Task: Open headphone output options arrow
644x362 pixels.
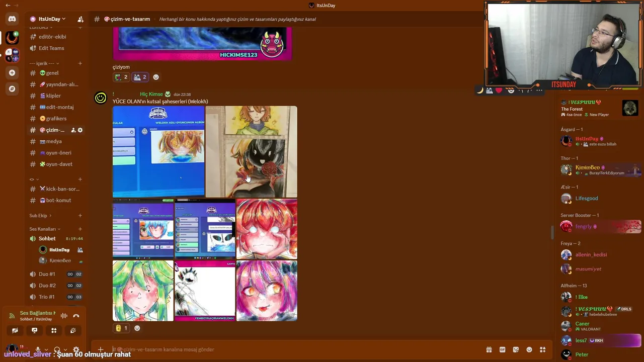Action: click(x=65, y=349)
